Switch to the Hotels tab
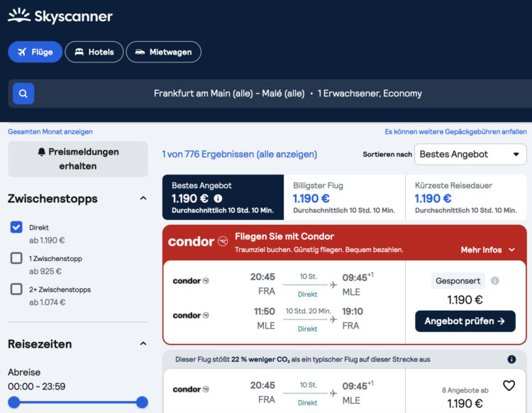 (94, 52)
